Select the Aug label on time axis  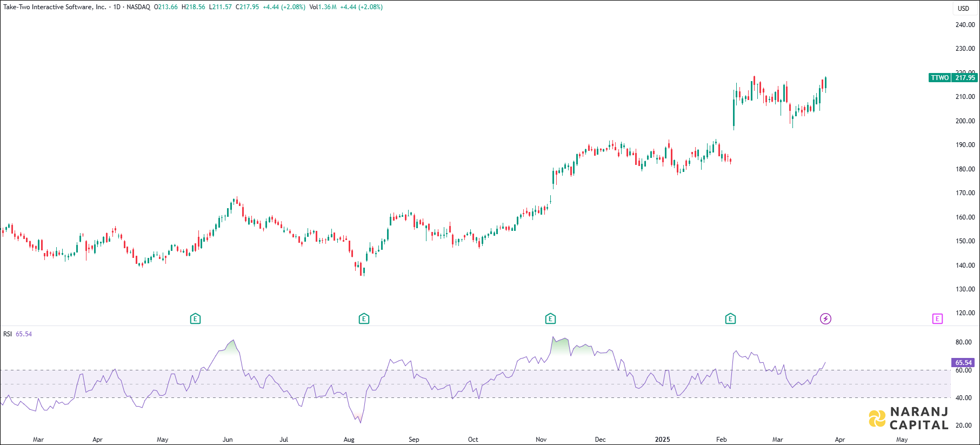349,440
